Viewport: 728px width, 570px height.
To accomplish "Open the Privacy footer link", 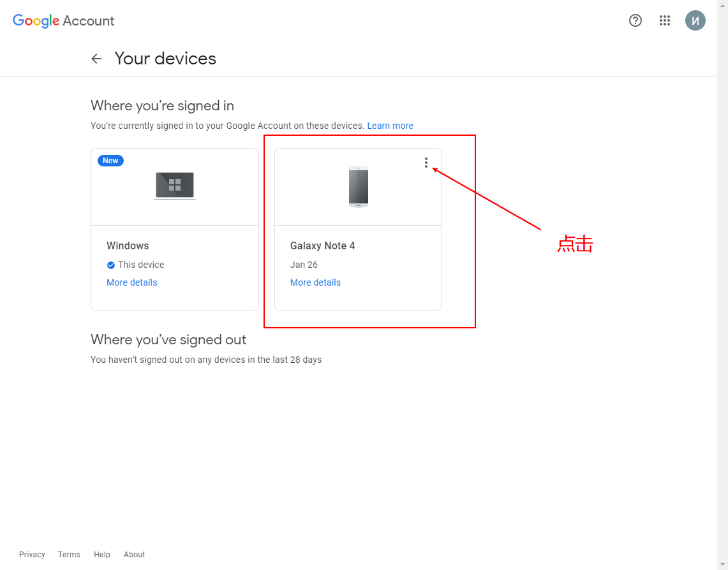I will tap(32, 554).
